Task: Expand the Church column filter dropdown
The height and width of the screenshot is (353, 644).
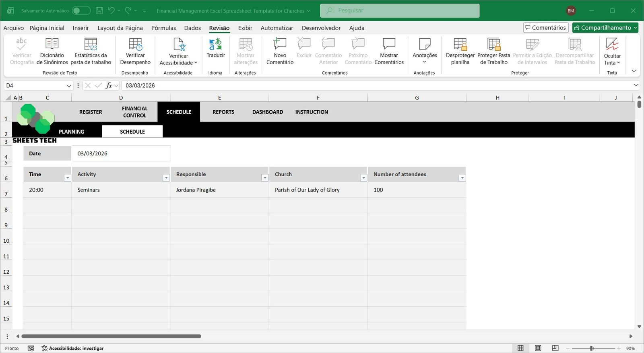Action: coord(363,178)
